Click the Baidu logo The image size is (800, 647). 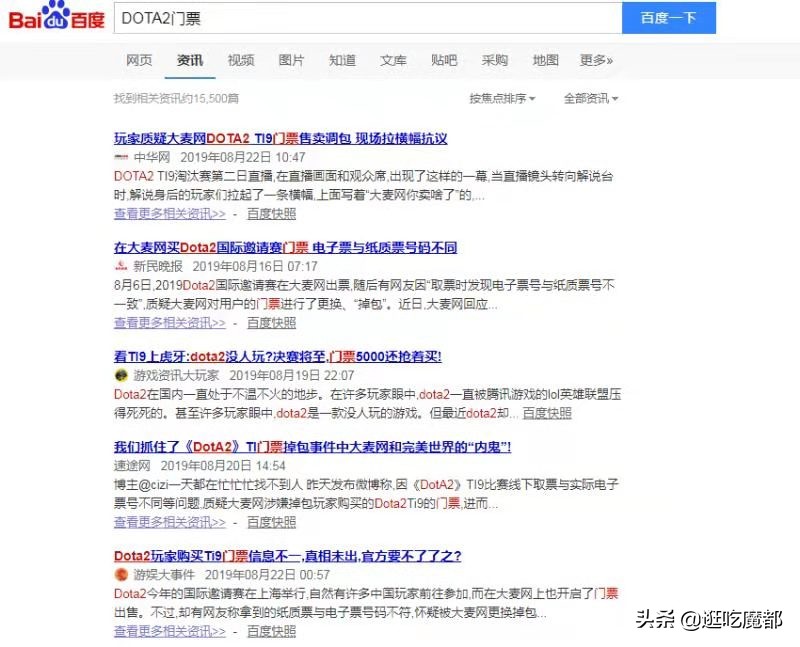57,16
